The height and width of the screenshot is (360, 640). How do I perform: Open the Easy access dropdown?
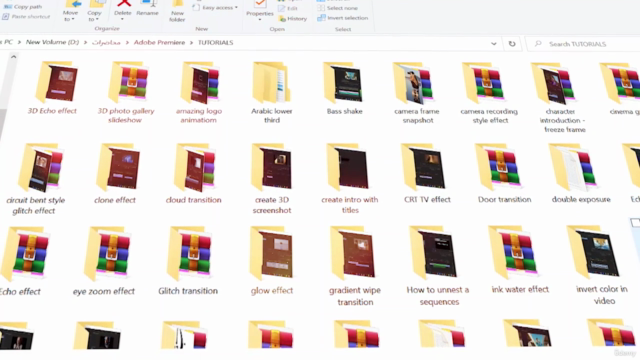(215, 8)
